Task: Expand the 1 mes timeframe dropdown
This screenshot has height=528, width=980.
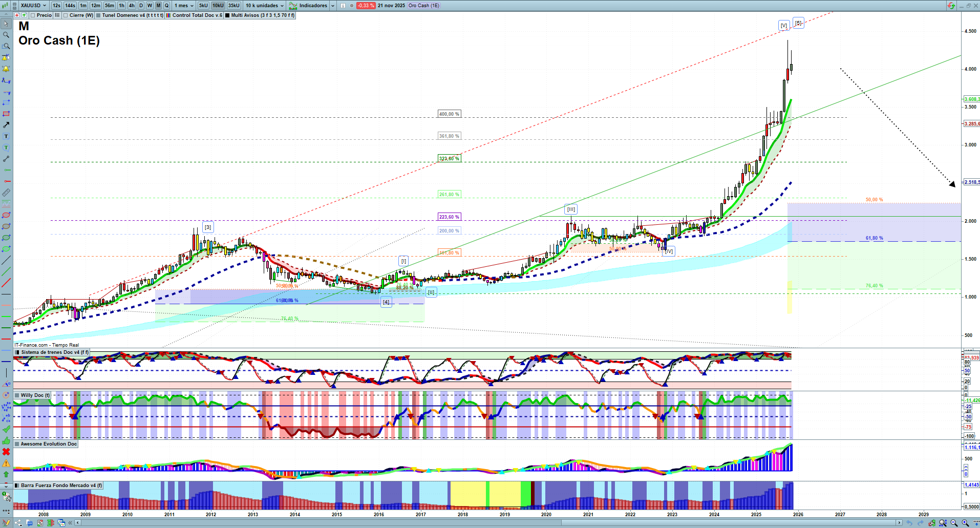Action: point(184,6)
